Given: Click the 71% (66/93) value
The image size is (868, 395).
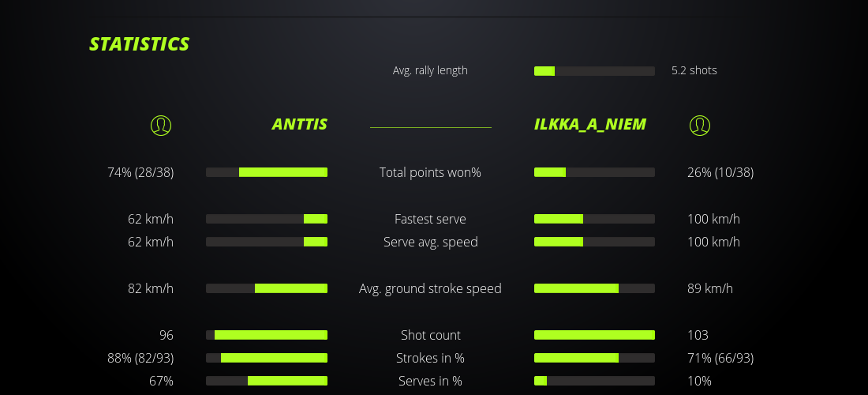Looking at the screenshot, I should [x=720, y=358].
